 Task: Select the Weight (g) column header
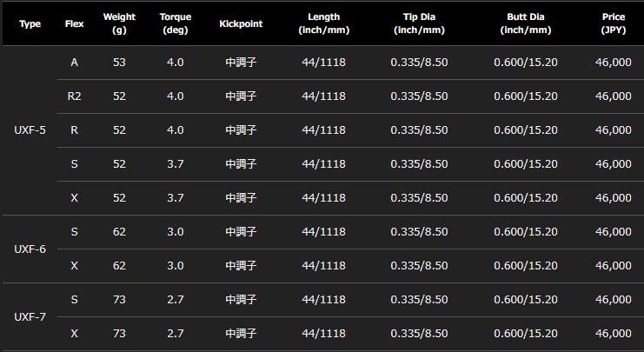tap(119, 23)
